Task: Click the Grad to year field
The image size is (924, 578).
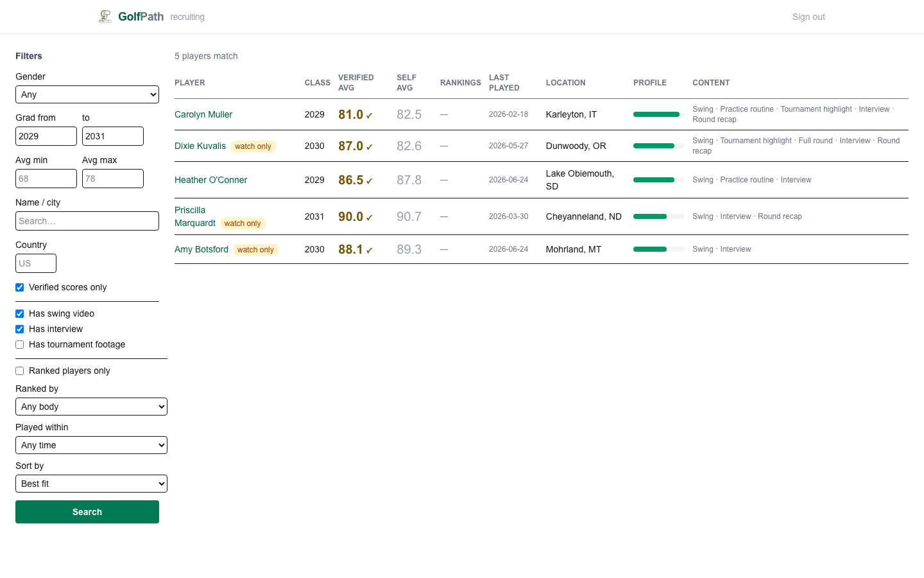Action: coord(113,136)
